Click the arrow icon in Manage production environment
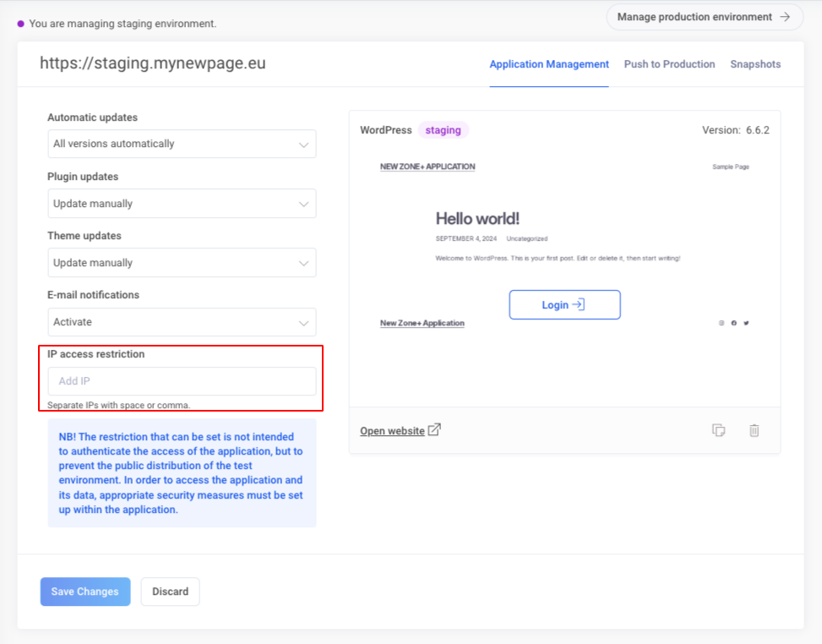This screenshot has height=644, width=822. click(785, 17)
